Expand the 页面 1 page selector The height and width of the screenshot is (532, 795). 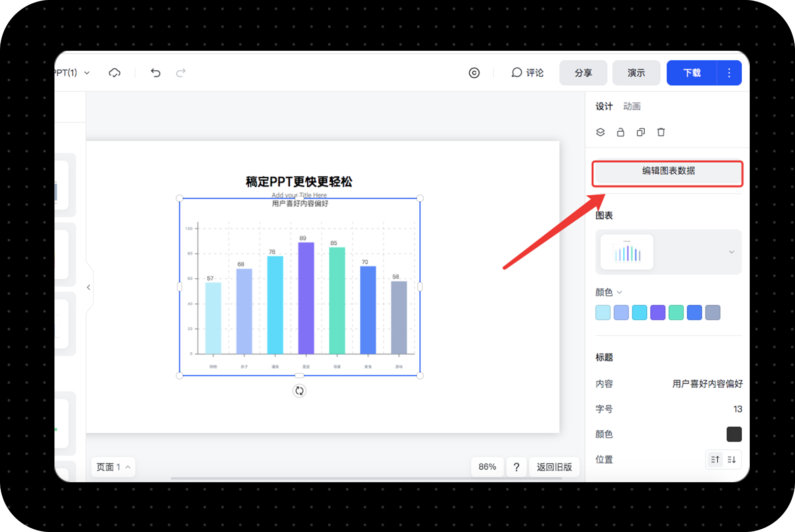[x=113, y=467]
